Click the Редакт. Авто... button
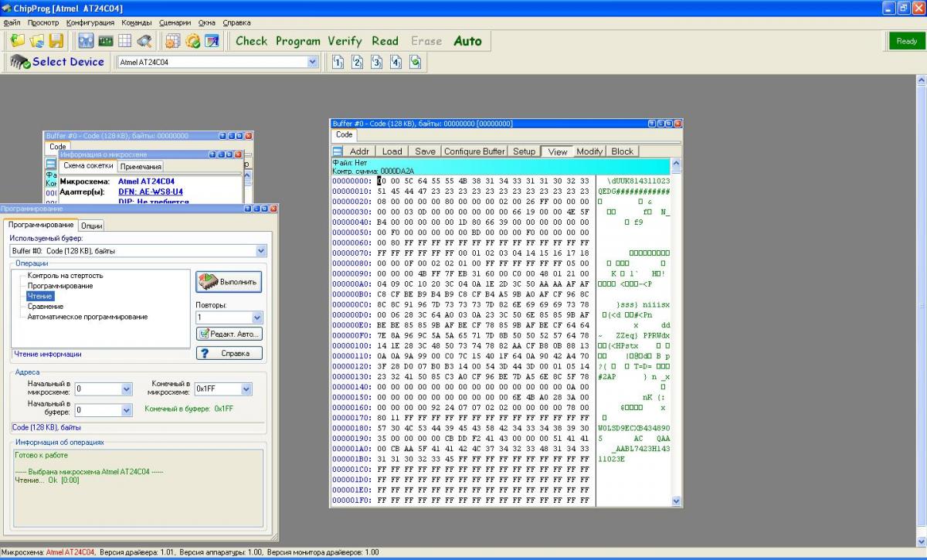The width and height of the screenshot is (927, 560). [229, 334]
